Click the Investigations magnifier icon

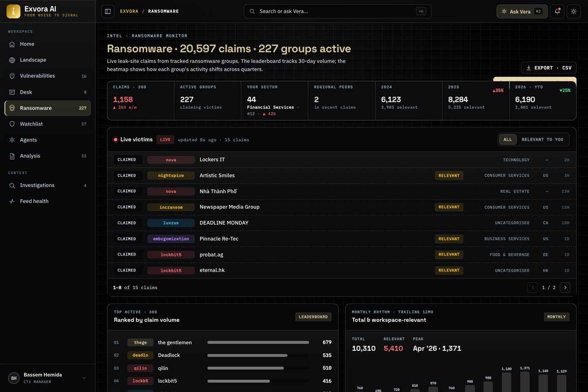12,185
